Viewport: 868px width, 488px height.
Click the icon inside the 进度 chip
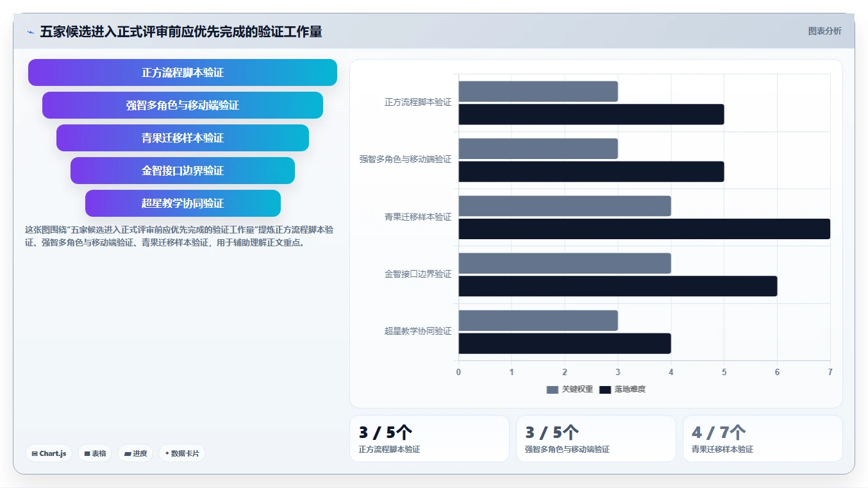[128, 453]
